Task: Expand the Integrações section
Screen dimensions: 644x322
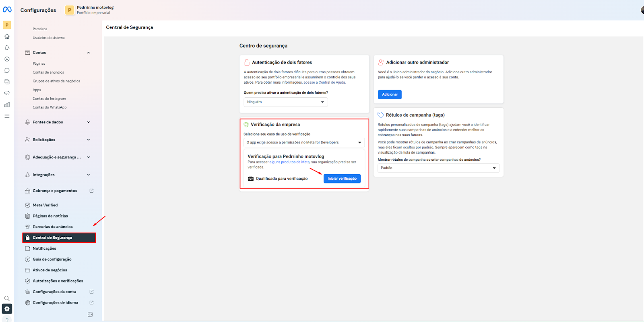Action: point(89,175)
